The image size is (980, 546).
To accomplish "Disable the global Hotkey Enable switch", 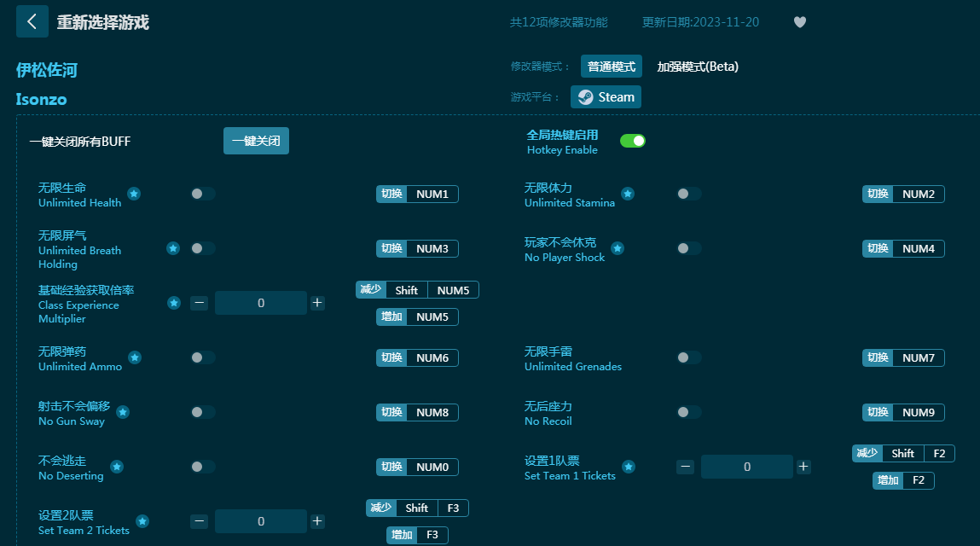I will click(x=632, y=141).
